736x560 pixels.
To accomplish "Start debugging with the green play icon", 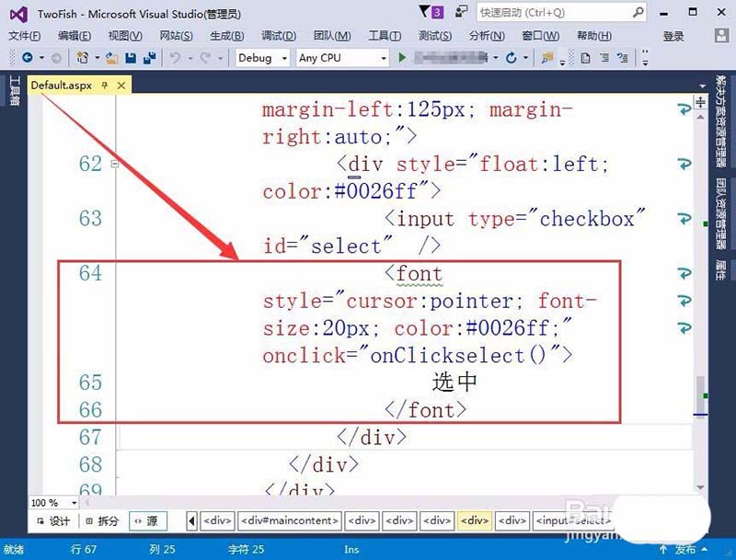I will click(402, 57).
